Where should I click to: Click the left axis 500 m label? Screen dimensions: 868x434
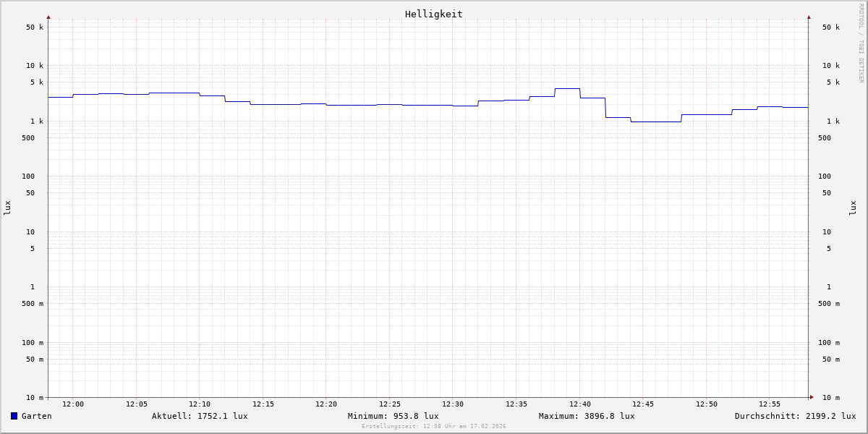click(33, 304)
